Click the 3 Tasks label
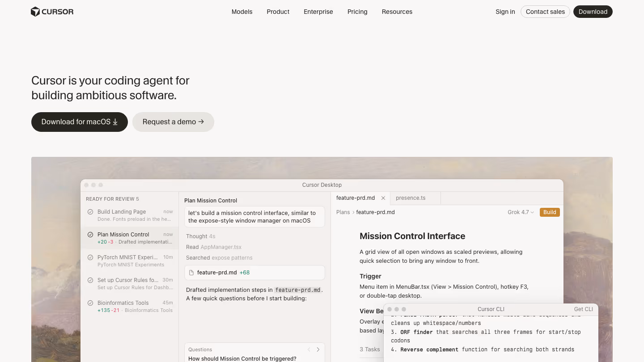 point(370,349)
